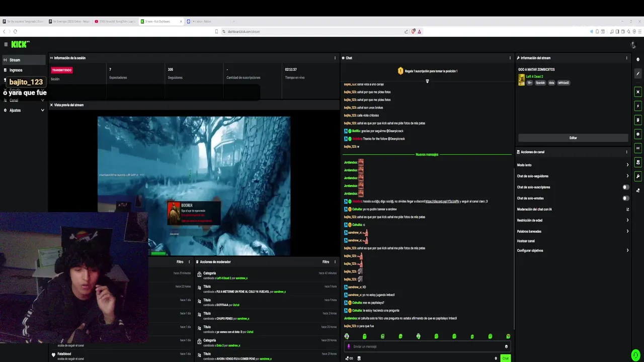Expand Restricción de edad setting
The height and width of the screenshot is (362, 644).
pos(573,220)
